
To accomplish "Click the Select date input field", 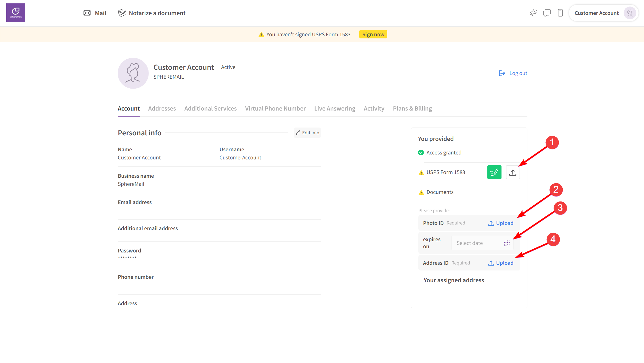I will point(476,243).
